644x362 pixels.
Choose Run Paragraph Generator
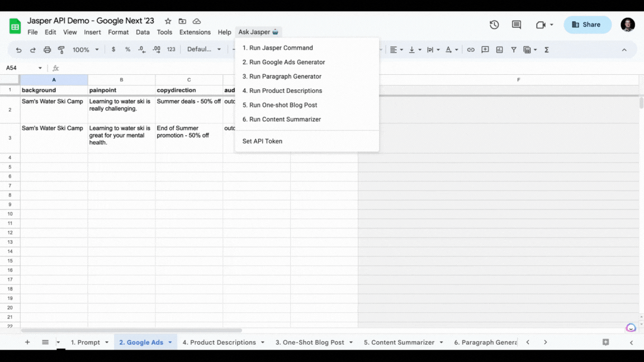coord(307,77)
